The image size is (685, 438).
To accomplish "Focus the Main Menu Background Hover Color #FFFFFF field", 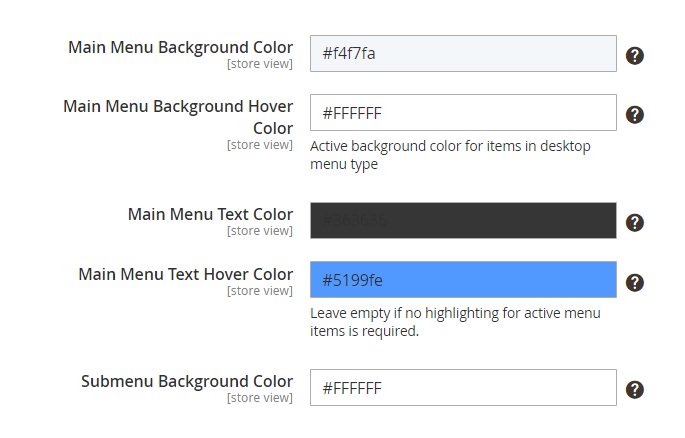I will click(x=463, y=113).
